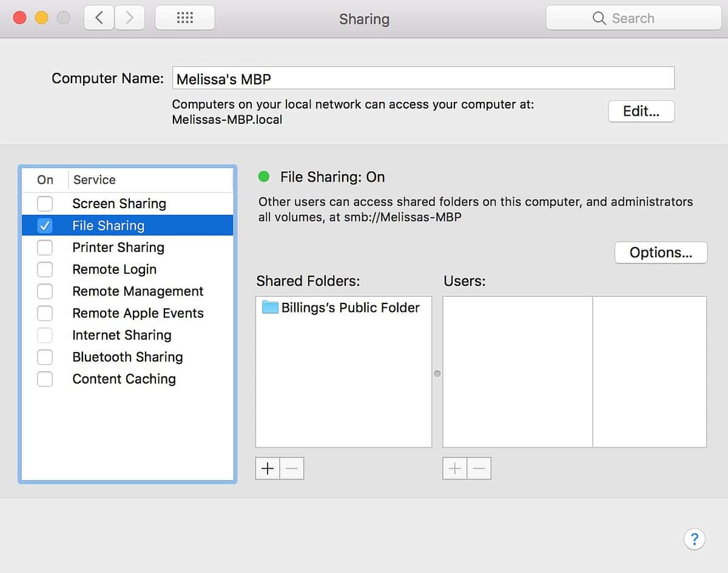This screenshot has height=573, width=728.
Task: Show all preferences grid icon
Action: (x=184, y=18)
